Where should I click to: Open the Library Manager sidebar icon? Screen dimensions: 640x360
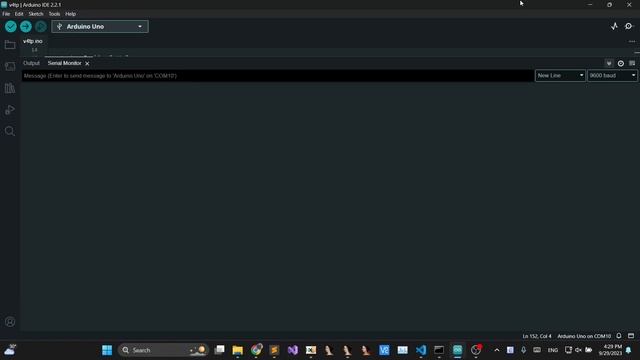tap(10, 88)
